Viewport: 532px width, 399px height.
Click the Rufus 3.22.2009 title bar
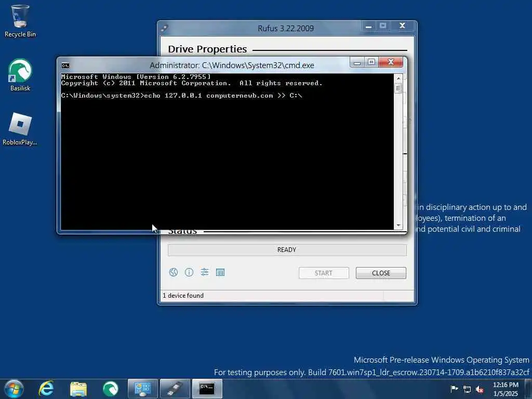(x=286, y=29)
